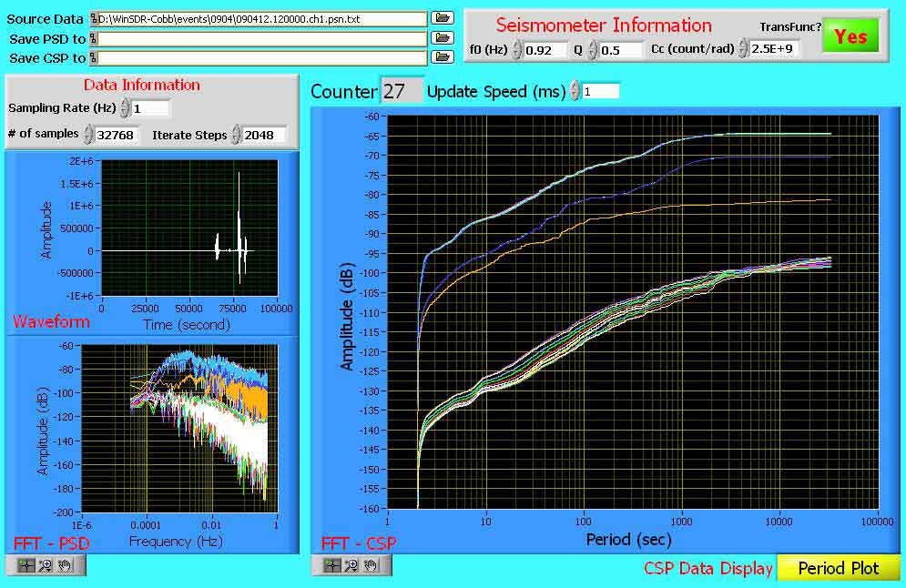
Task: Adjust the # of samples stepper arrows
Action: [x=87, y=134]
